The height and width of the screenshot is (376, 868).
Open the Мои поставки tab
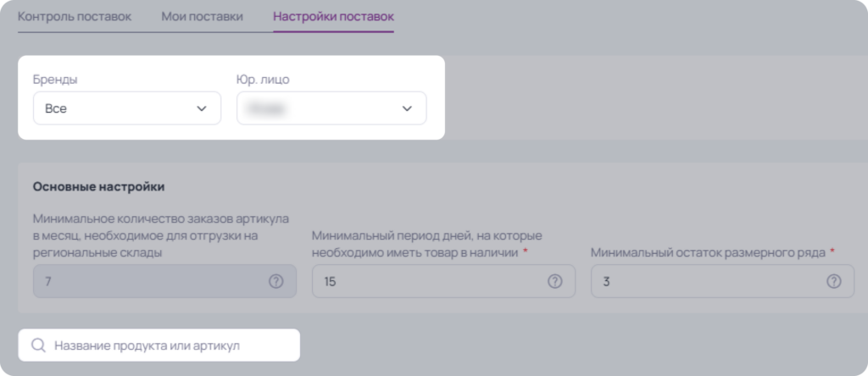click(x=202, y=17)
